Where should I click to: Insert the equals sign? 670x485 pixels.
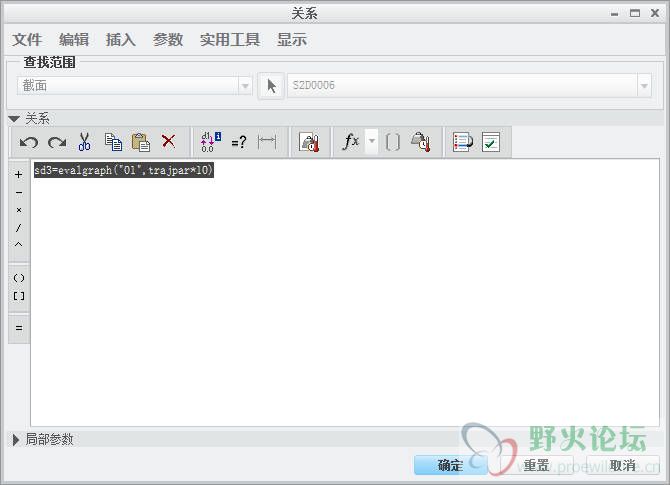(19, 328)
